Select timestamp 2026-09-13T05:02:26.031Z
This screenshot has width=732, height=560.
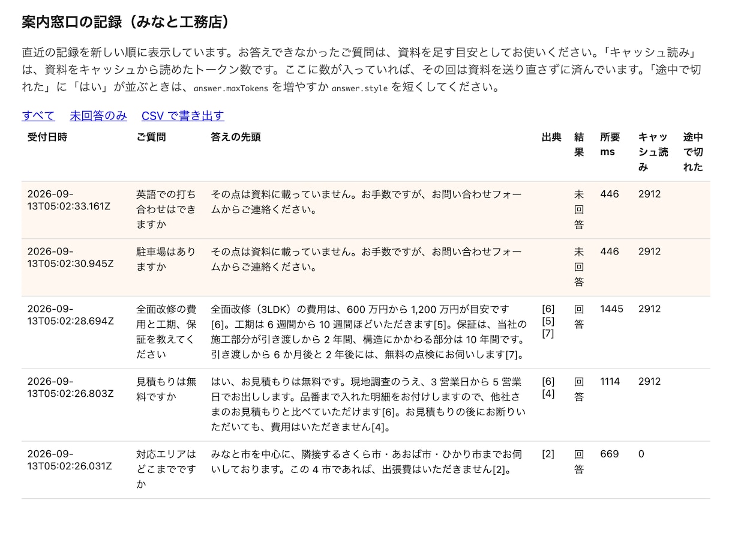[x=70, y=460]
